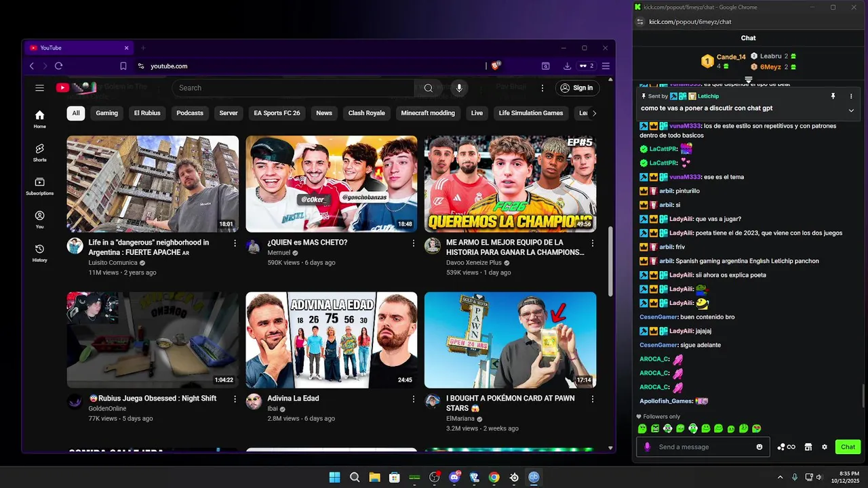Screen dimensions: 868x488
Task: Select the Minecraft modding category chip
Action: (428, 113)
